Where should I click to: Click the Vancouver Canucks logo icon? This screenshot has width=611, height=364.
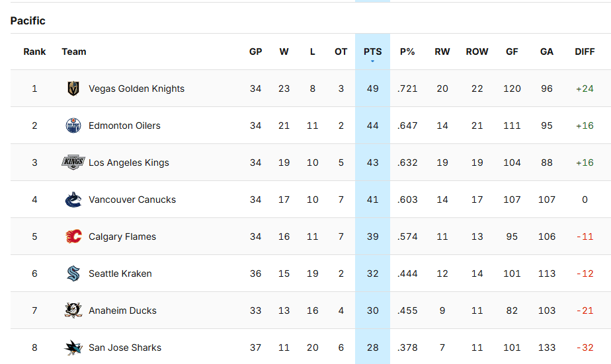point(73,200)
